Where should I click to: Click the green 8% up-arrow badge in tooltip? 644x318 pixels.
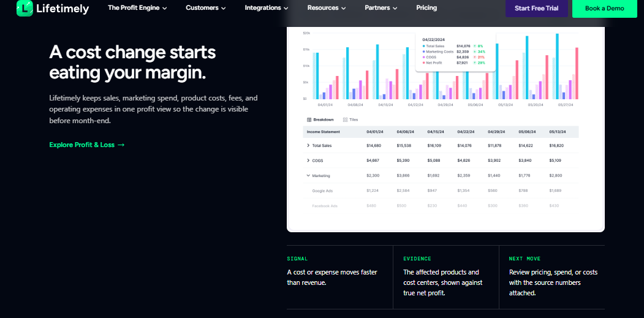click(478, 46)
